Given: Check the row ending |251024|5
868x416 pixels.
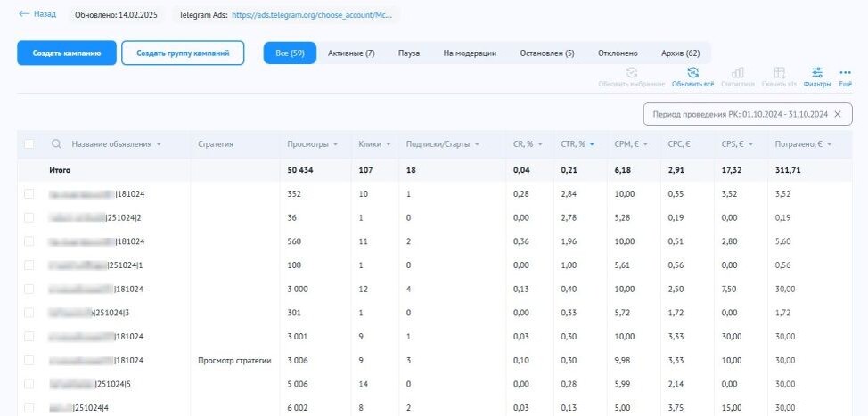Looking at the screenshot, I should click(29, 385).
